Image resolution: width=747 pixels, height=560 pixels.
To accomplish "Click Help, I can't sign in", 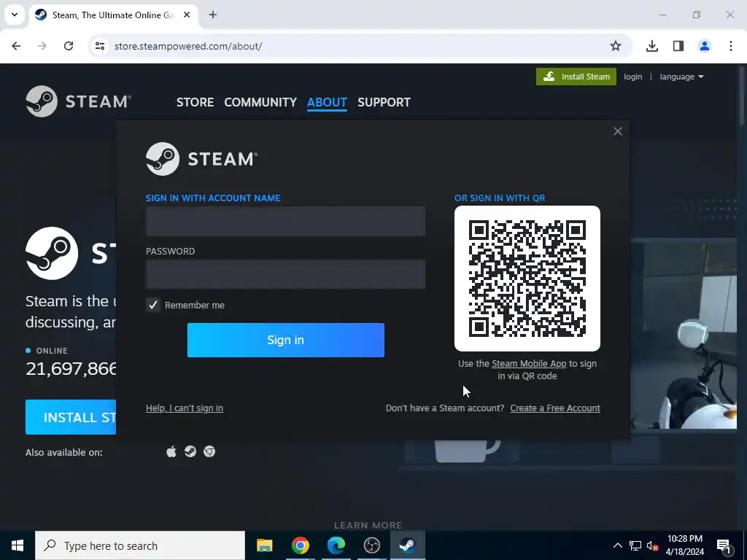I will (185, 408).
